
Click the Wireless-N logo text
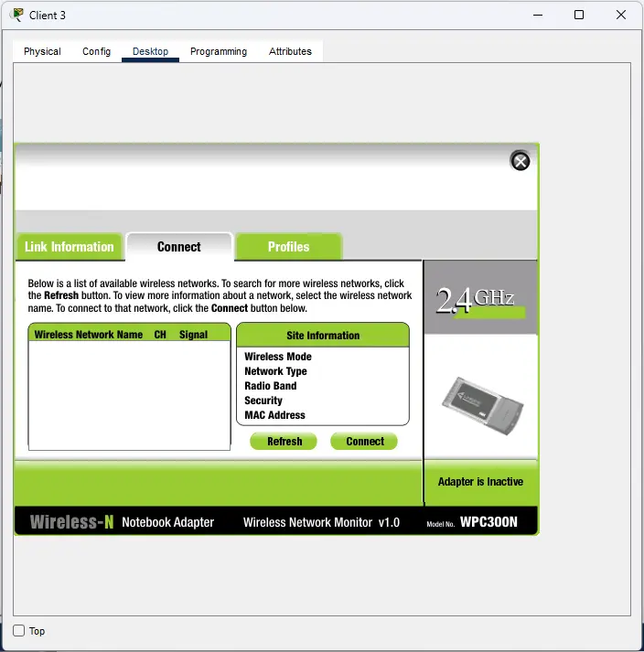[x=71, y=522]
